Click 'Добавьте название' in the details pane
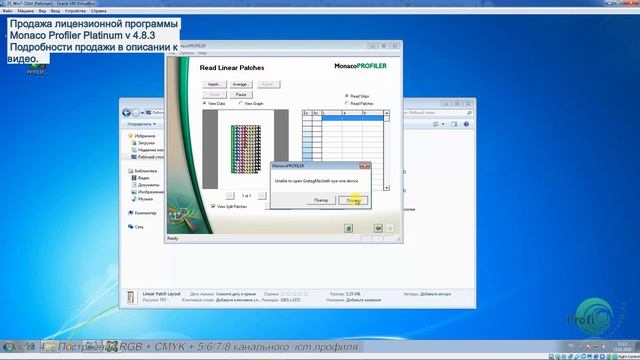This screenshot has height=360, width=640. point(363,300)
